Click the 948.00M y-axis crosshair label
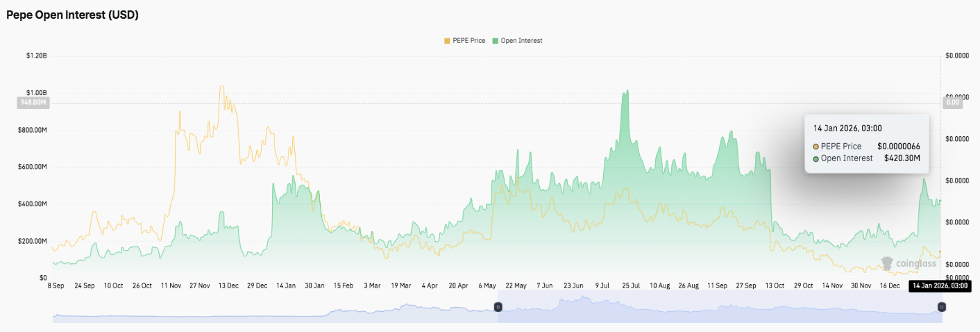Viewport: 980px width, 332px height. [33, 103]
